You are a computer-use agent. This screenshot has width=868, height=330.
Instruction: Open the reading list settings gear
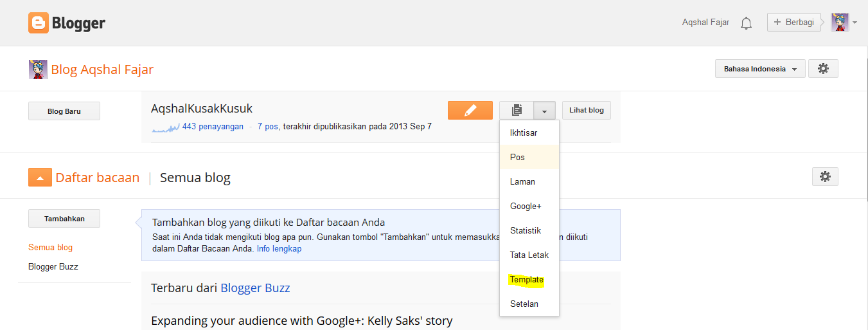click(x=825, y=177)
